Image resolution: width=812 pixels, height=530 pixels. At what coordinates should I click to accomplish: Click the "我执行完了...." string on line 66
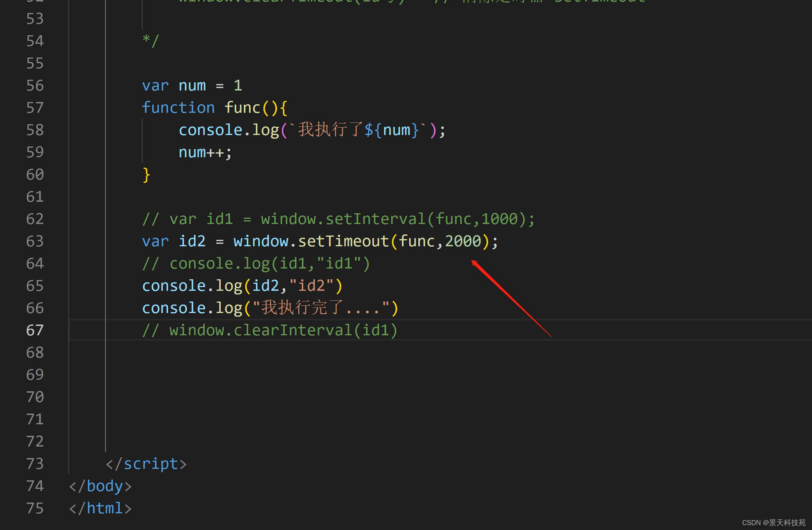(321, 308)
